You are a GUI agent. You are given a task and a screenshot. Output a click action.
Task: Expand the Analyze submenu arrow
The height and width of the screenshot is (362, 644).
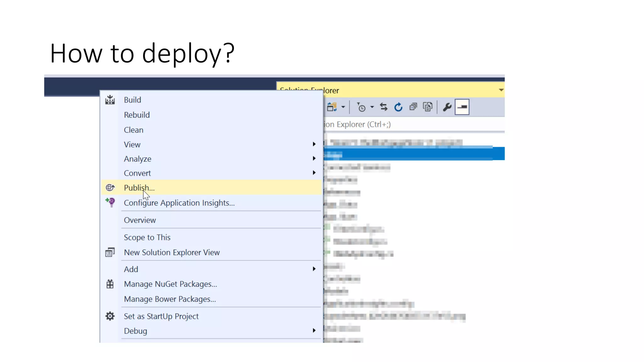(314, 158)
